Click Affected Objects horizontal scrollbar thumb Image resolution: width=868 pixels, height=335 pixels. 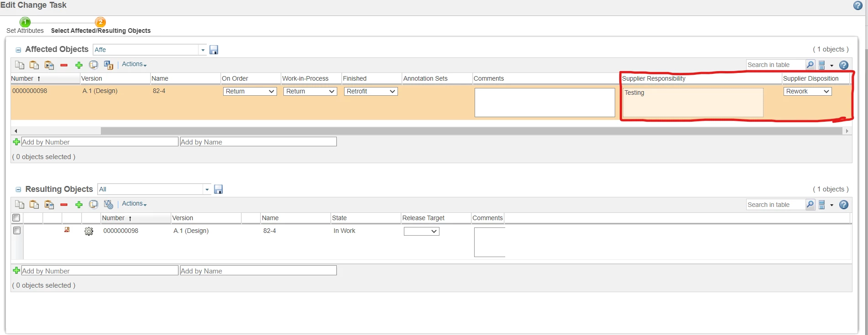coord(471,131)
